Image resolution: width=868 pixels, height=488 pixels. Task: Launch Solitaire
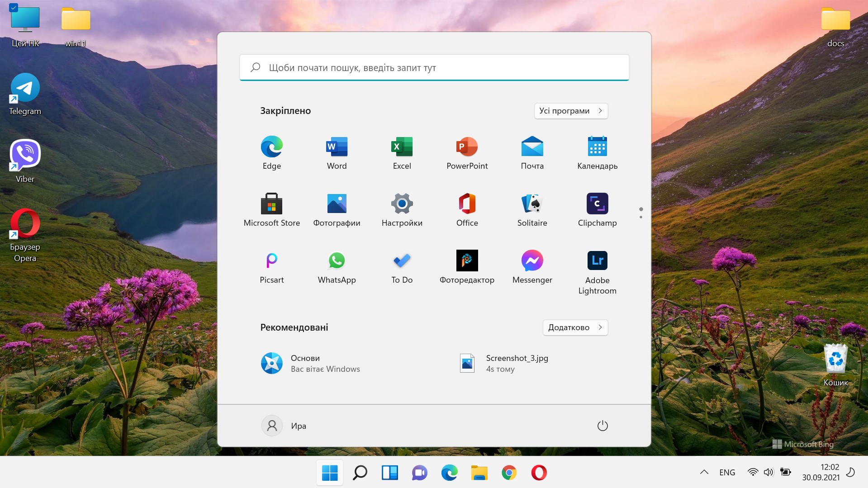point(532,210)
